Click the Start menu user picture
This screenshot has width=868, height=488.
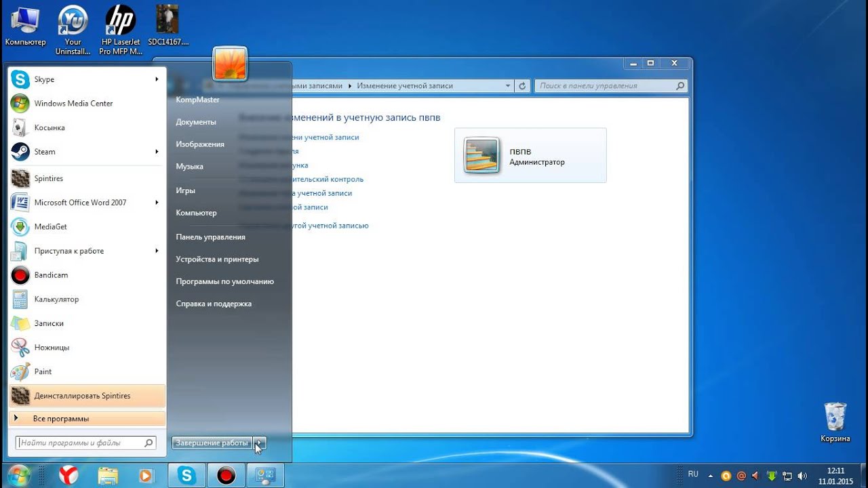(x=230, y=64)
